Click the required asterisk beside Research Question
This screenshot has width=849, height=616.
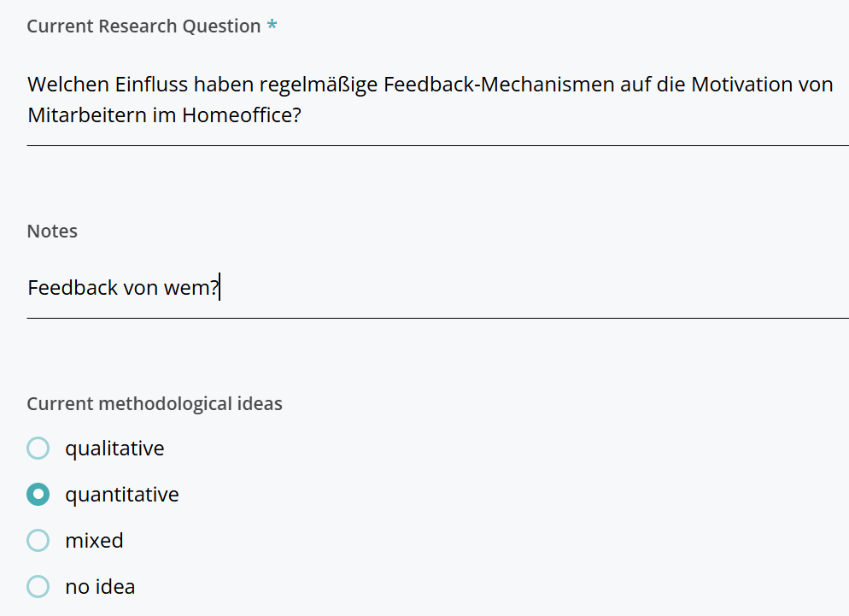coord(272,26)
